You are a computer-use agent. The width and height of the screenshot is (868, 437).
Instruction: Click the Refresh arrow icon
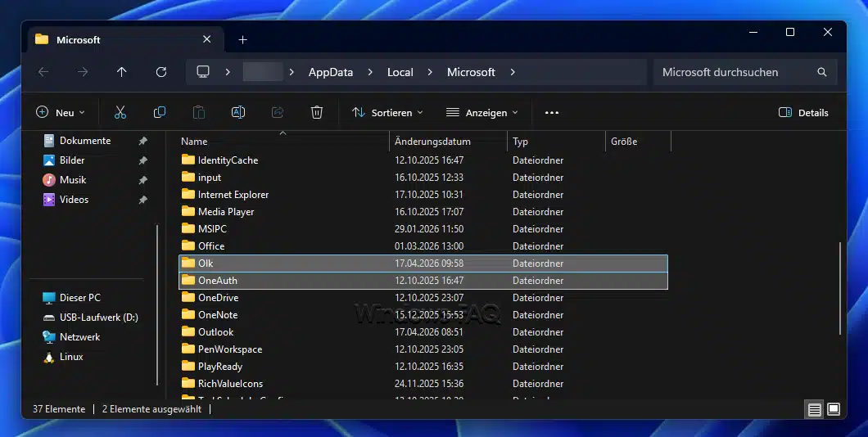(x=161, y=72)
